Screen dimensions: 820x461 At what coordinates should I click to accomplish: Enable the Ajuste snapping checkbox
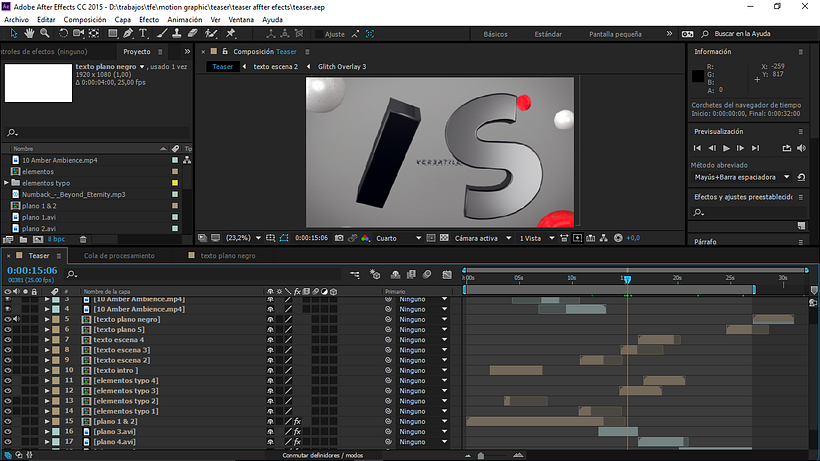coord(317,34)
